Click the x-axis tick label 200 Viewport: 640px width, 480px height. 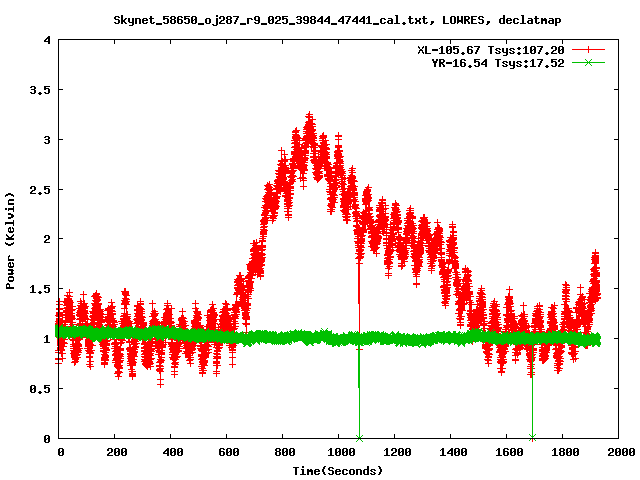(117, 452)
